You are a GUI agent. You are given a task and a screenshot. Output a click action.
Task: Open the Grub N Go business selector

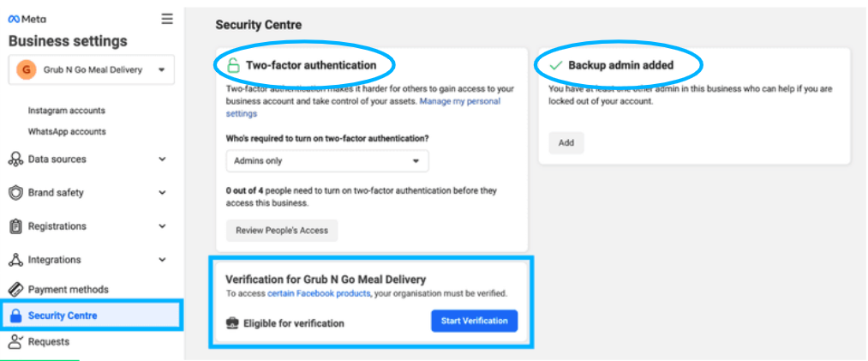[92, 69]
